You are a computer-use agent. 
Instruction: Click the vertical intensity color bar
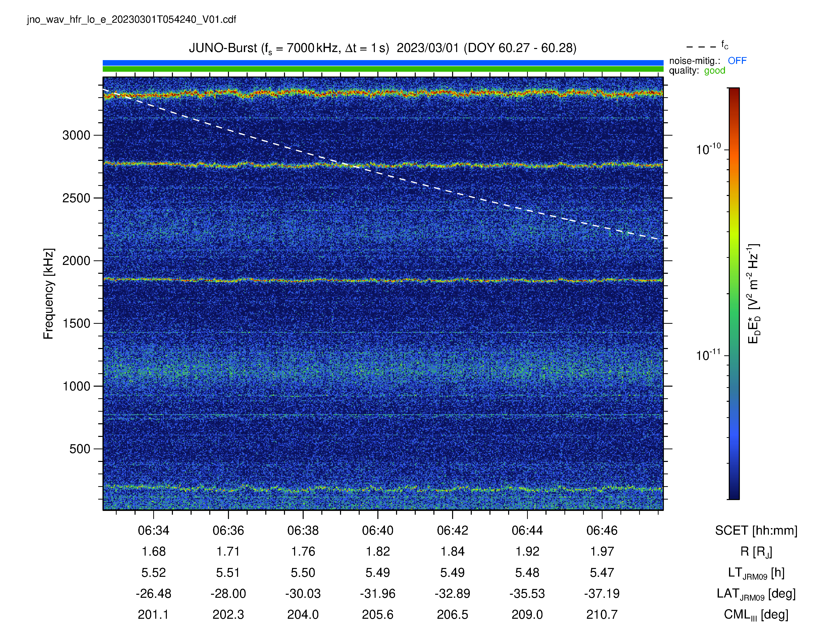point(734,293)
